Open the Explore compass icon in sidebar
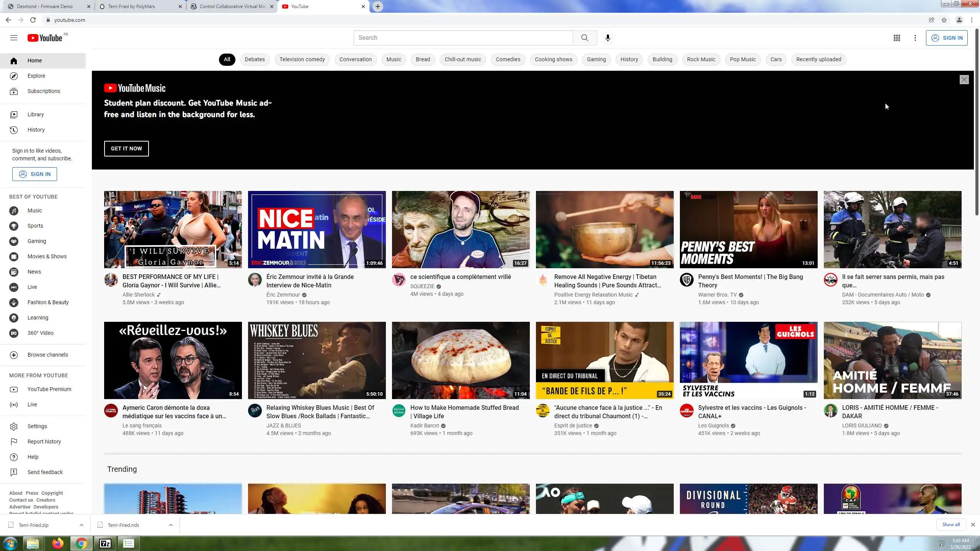 point(14,76)
